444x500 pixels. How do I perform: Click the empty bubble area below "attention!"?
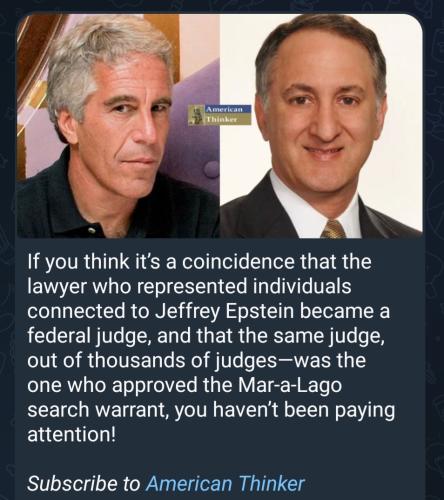220,458
